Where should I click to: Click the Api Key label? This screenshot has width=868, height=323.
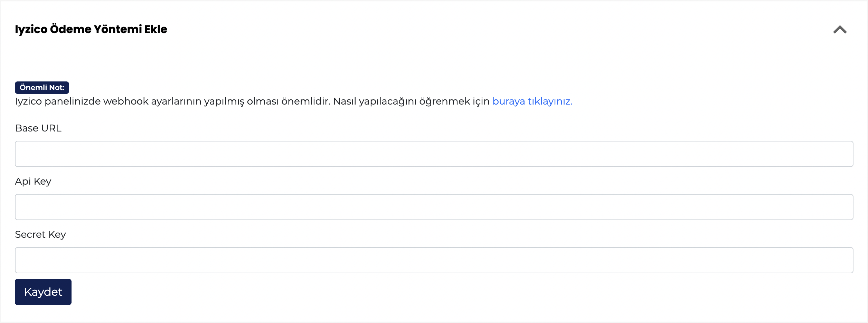(x=33, y=182)
